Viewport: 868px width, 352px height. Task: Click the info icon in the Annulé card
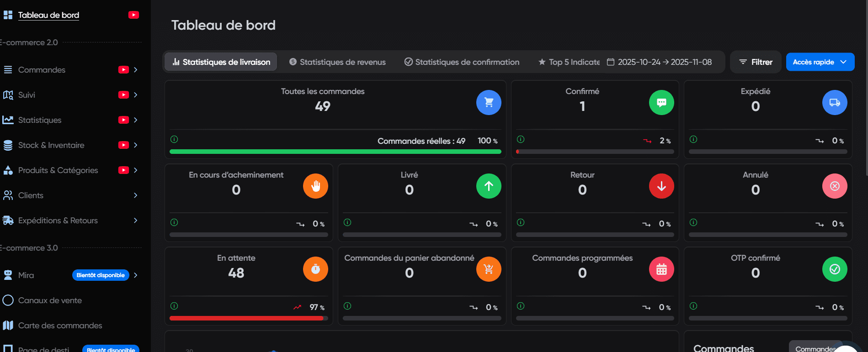[x=693, y=222]
